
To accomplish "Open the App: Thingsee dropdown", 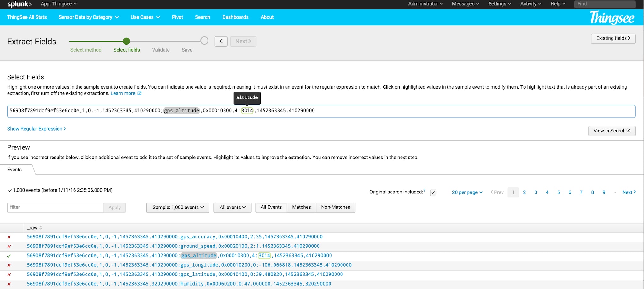I will coord(59,4).
